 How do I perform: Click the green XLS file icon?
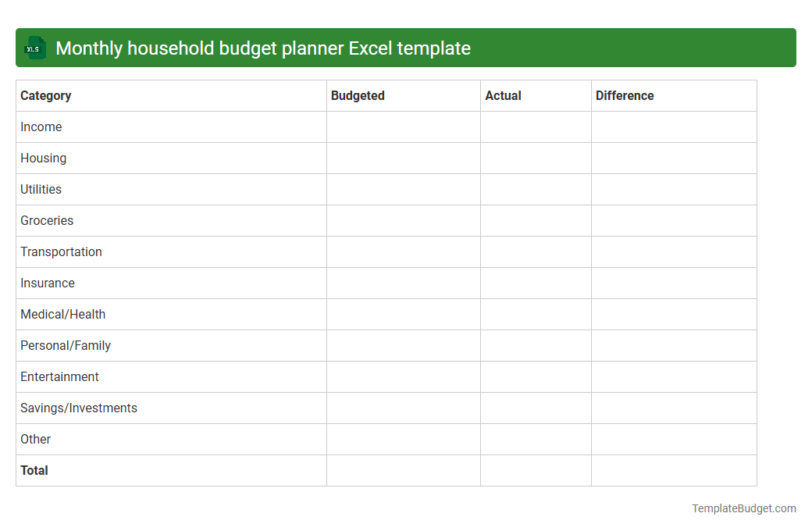34,48
